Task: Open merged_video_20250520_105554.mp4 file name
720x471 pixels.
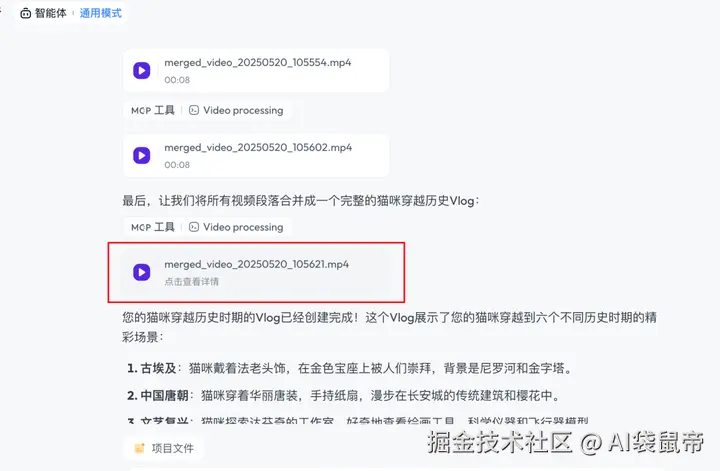Action: [258, 62]
